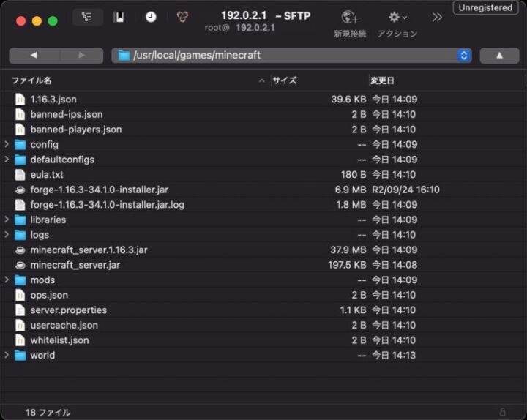Screen dimensions: 527x420
Task: Open the Bonjour browser icon
Action: point(182,17)
